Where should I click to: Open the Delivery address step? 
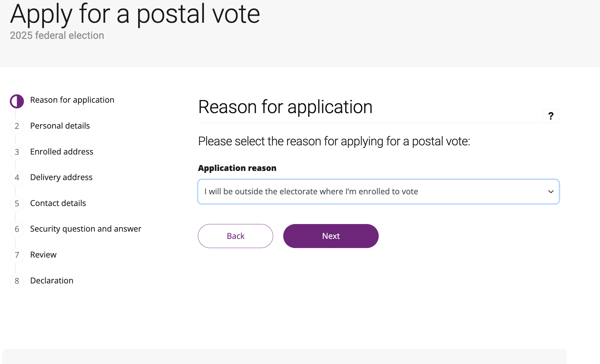pos(61,177)
